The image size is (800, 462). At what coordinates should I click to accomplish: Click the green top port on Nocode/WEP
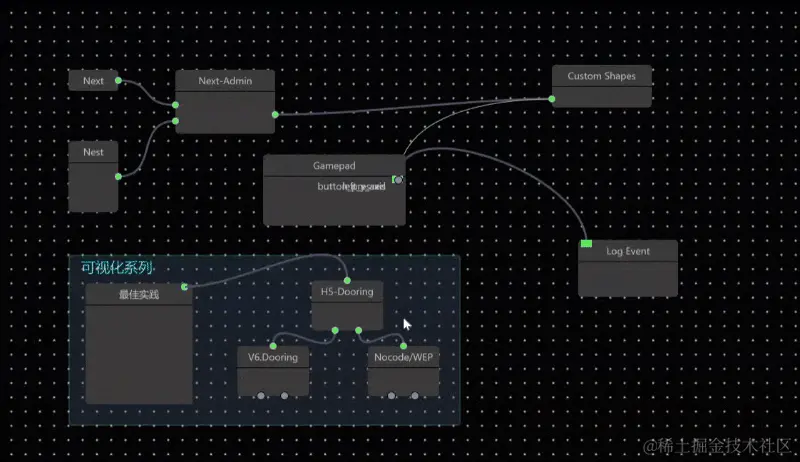point(404,346)
